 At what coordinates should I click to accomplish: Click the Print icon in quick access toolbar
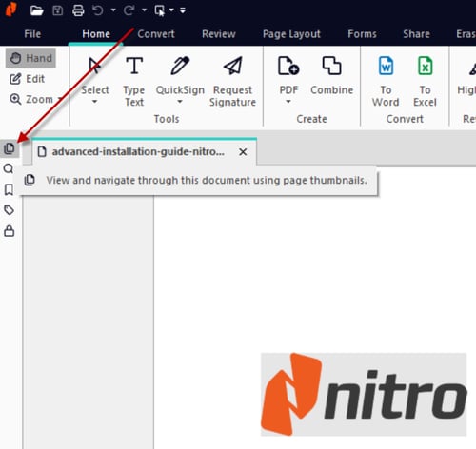point(78,10)
